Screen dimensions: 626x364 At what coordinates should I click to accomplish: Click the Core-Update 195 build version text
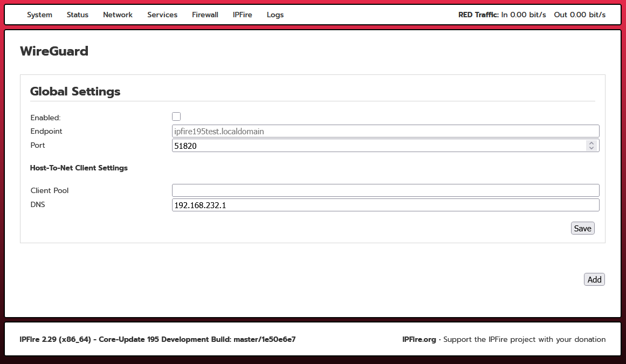click(x=157, y=339)
